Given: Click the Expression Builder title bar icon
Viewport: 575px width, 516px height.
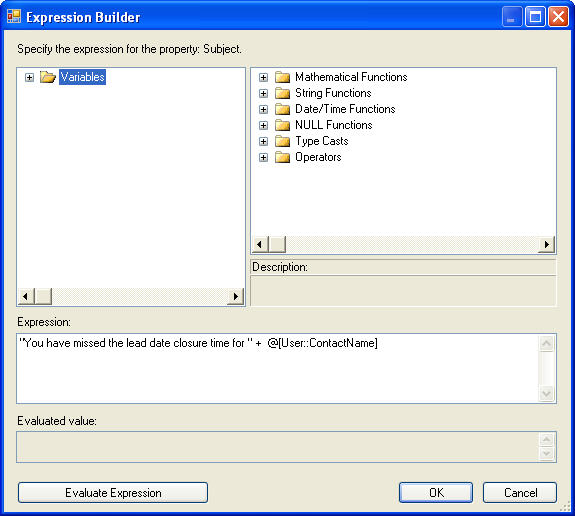Looking at the screenshot, I should [14, 17].
